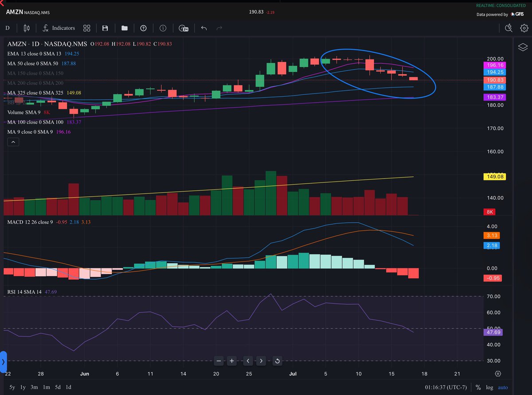Click the 8K volume axis label
Screen dimensions: 532x395
click(x=489, y=213)
